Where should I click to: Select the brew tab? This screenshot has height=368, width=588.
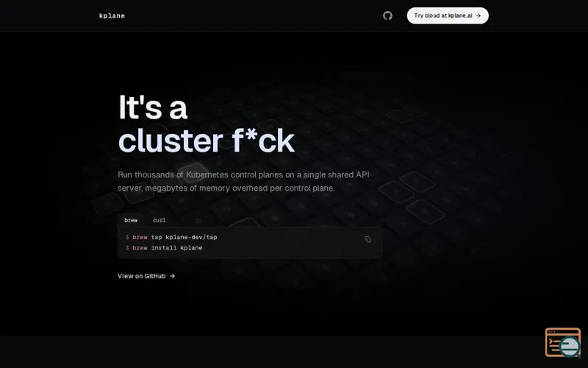click(x=131, y=220)
